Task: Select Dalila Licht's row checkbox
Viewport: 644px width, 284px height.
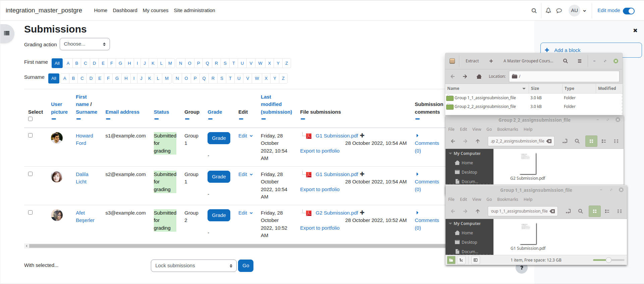Action: tap(31, 174)
